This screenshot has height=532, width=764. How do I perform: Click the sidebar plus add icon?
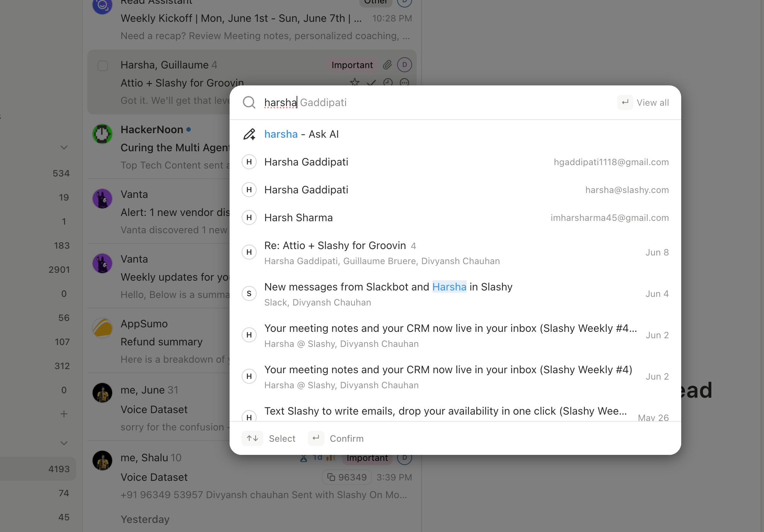pyautogui.click(x=64, y=414)
